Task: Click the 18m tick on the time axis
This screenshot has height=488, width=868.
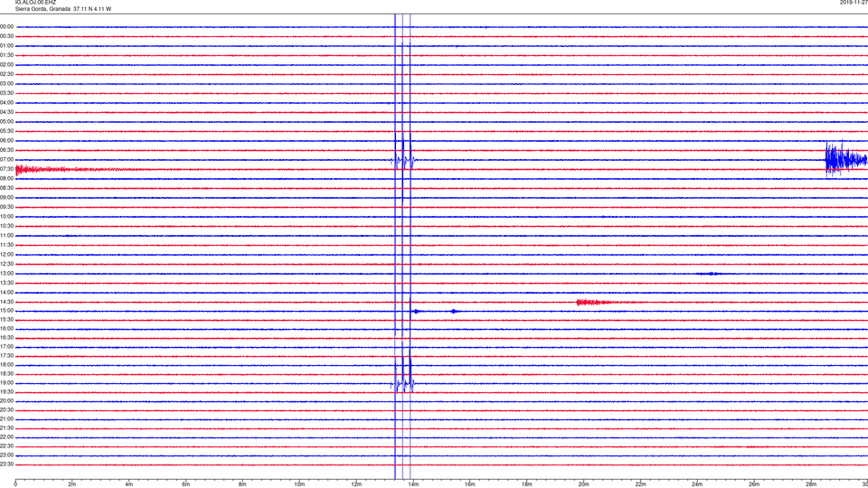Action: 527,484
